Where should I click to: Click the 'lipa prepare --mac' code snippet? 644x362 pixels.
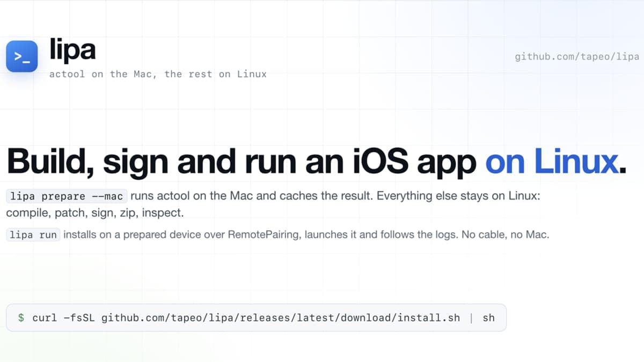[67, 196]
